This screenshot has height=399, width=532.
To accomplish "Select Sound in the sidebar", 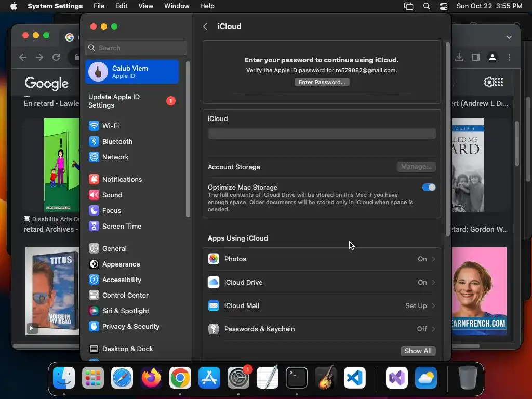I will click(131, 195).
